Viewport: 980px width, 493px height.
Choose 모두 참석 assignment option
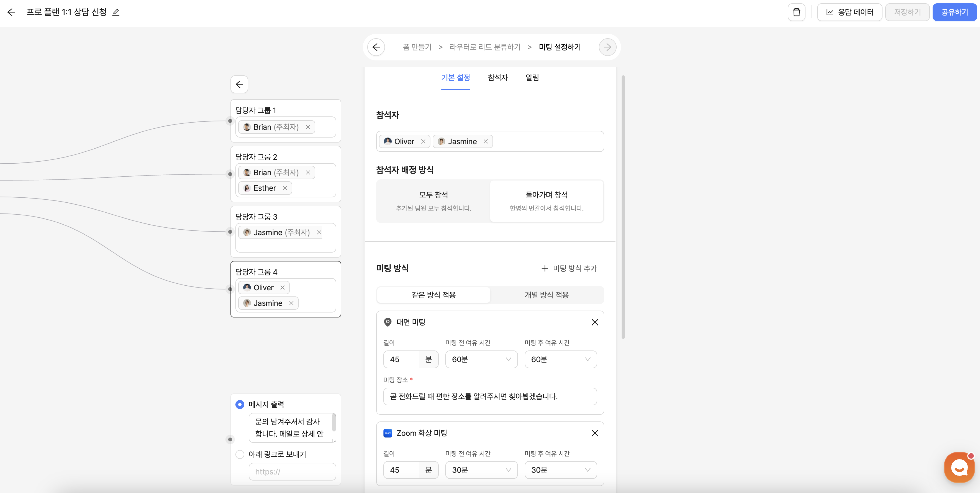433,201
